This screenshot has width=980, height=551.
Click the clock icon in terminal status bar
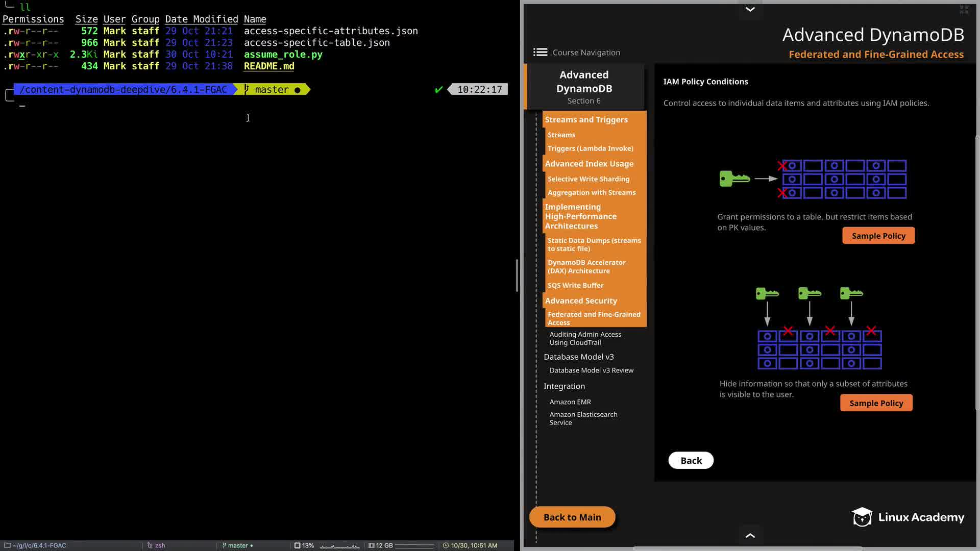446,545
